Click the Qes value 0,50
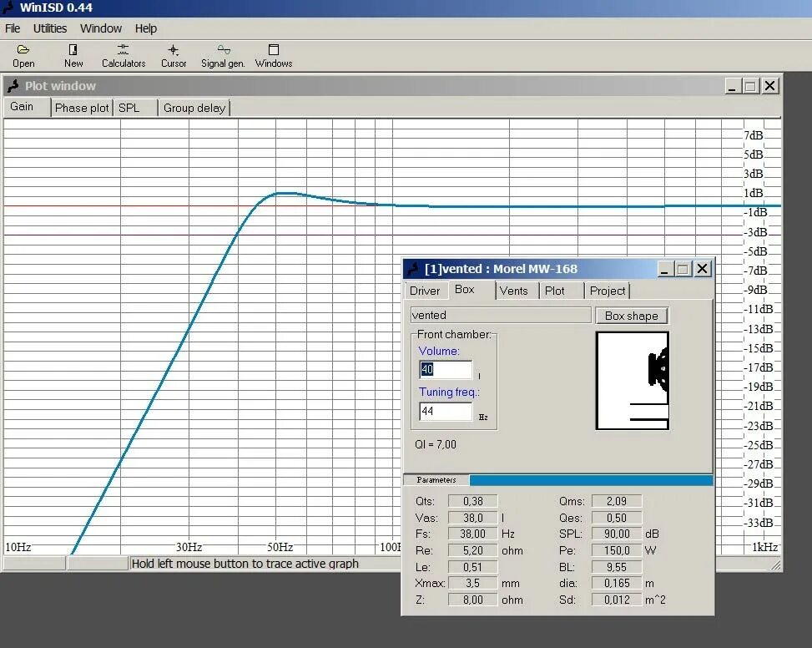The image size is (812, 648). [x=617, y=518]
